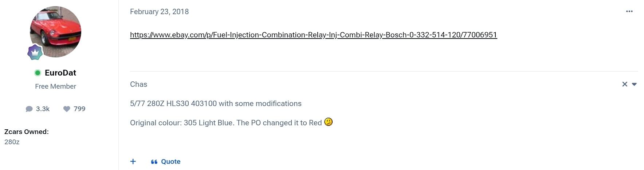Click the Free Member group label
644x170 pixels.
click(55, 86)
